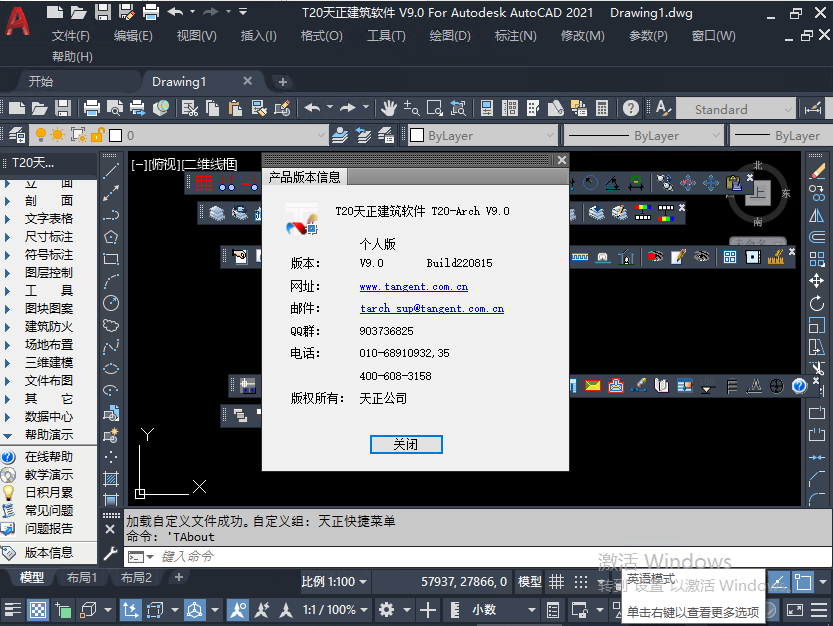833x626 pixels.
Task: Select the Revision cloud tool
Action: tap(110, 325)
